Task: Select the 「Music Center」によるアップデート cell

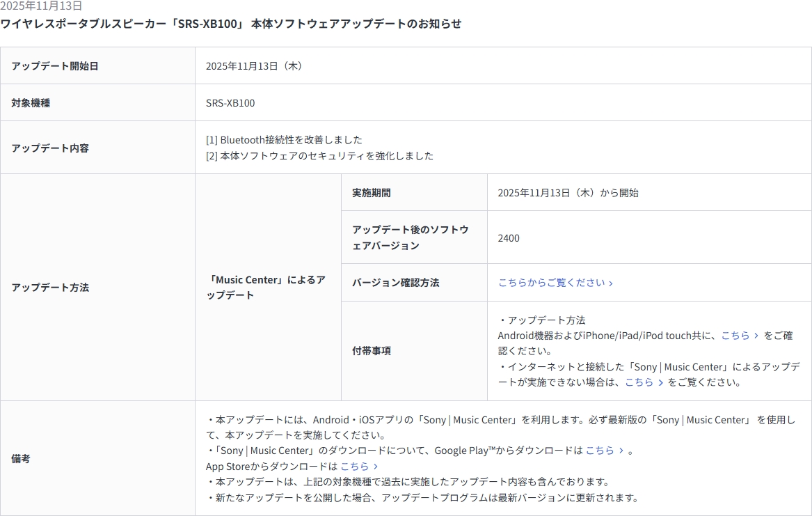Action: click(267, 287)
